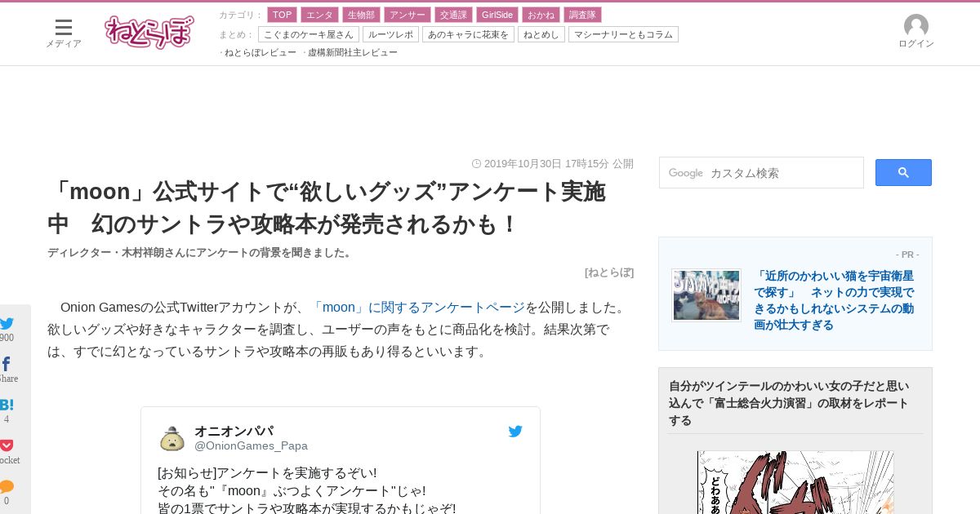This screenshot has width=980, height=514.
Task: Open the ログイン user avatar
Action: pyautogui.click(x=916, y=31)
